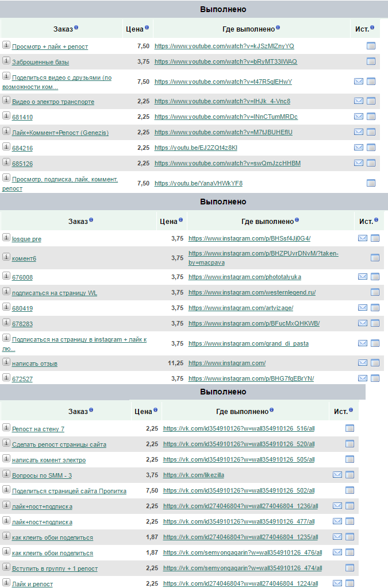Click mail icon for order 680419

click(363, 308)
